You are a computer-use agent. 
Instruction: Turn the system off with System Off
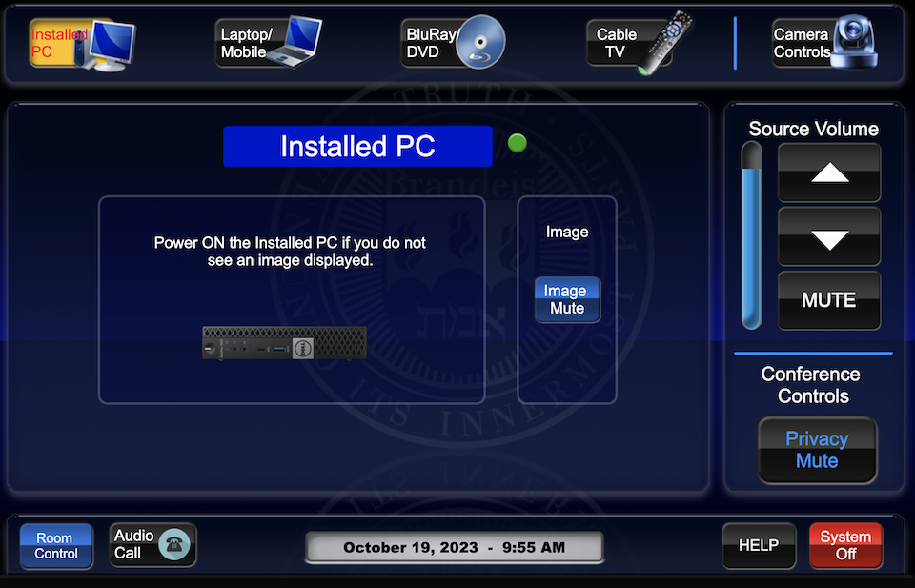click(x=845, y=545)
